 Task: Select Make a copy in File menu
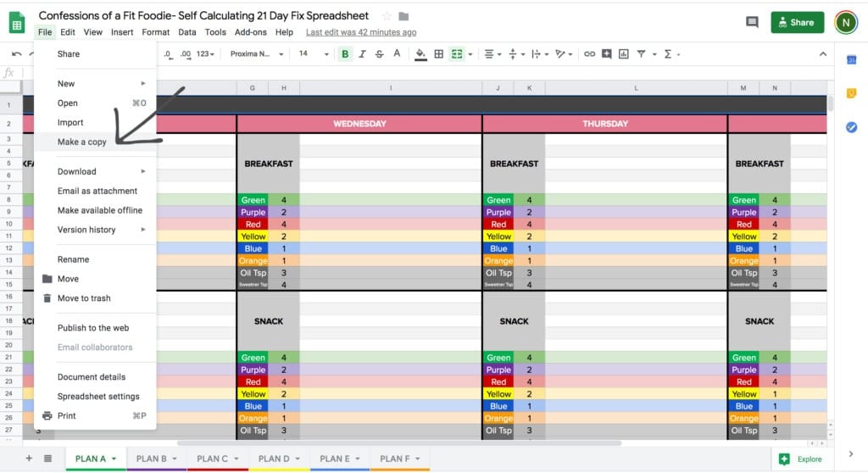(x=95, y=142)
